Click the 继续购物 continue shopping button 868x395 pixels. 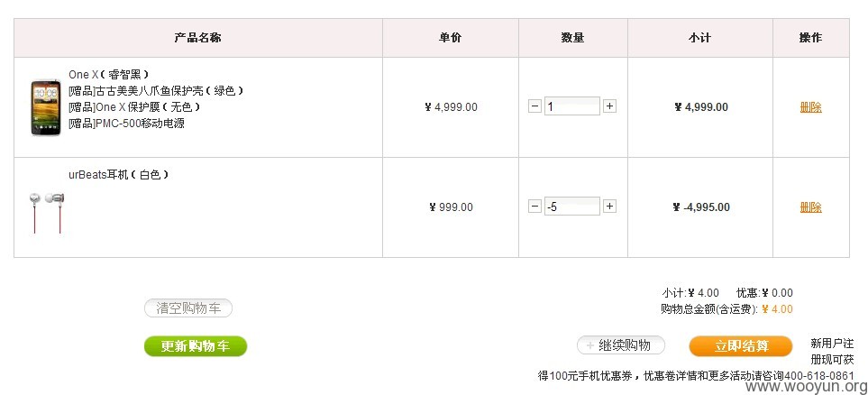[x=621, y=345]
